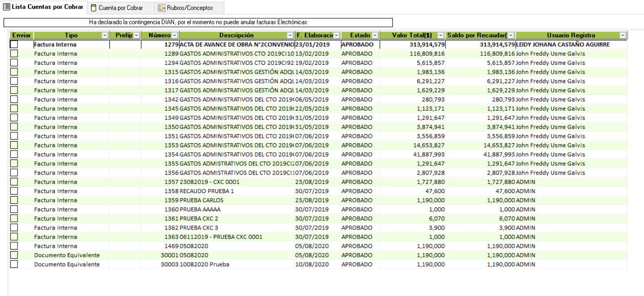The height and width of the screenshot is (296, 644).
Task: Sort by the Saldo por Recaudar header
Action: click(476, 35)
